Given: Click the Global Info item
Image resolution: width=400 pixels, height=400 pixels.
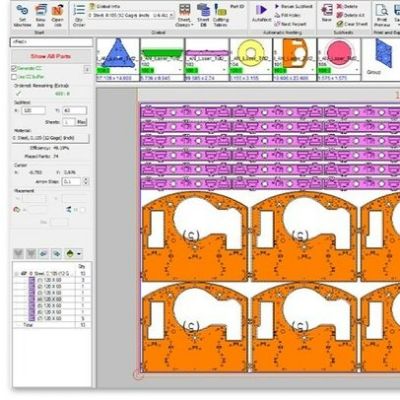Looking at the screenshot, I should tap(105, 6).
